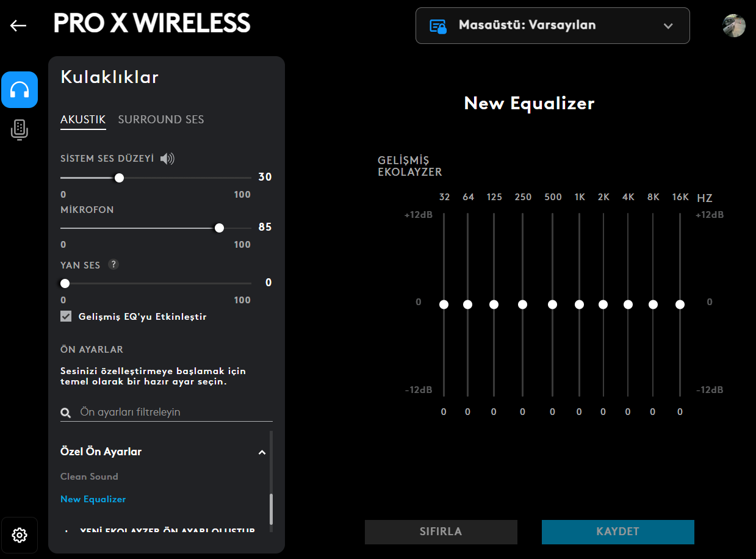Go back with the arrow icon
756x559 pixels.
[18, 25]
